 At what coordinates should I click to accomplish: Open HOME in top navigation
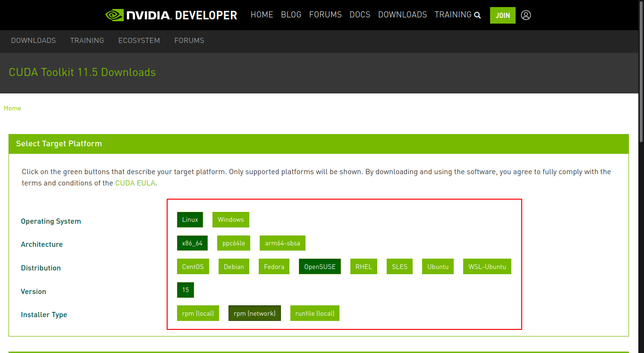click(x=262, y=15)
